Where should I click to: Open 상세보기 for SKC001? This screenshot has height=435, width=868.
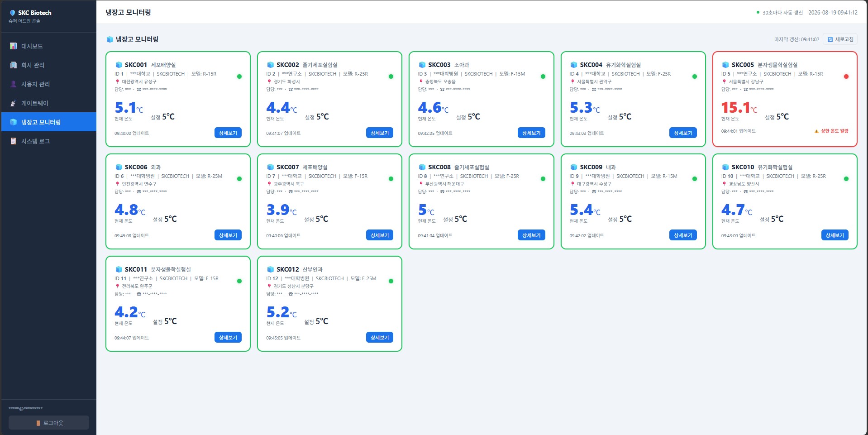[x=228, y=133]
